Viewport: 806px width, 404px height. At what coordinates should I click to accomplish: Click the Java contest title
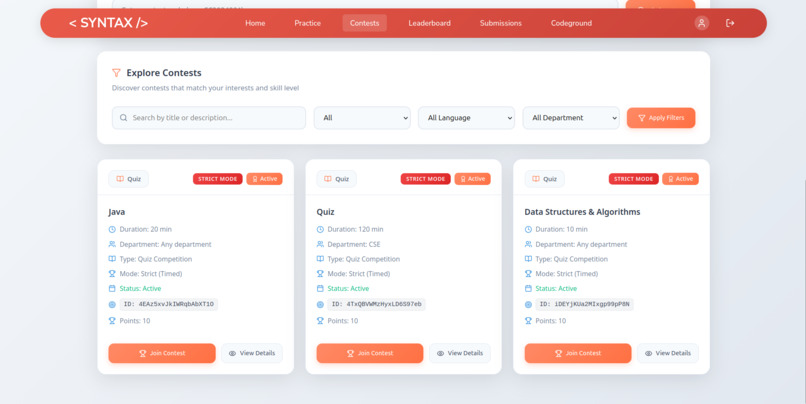117,212
